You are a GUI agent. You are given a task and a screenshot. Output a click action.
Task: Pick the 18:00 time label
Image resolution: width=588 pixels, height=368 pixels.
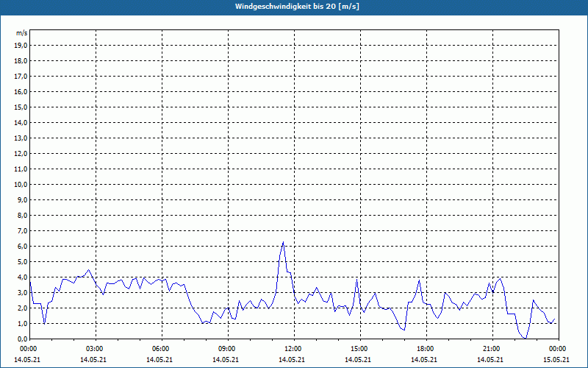(x=426, y=349)
